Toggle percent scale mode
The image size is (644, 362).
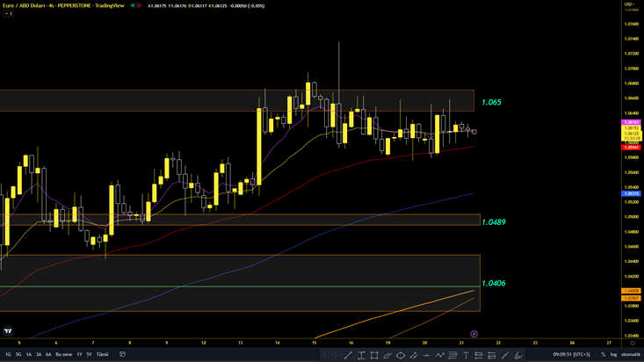[x=604, y=354]
